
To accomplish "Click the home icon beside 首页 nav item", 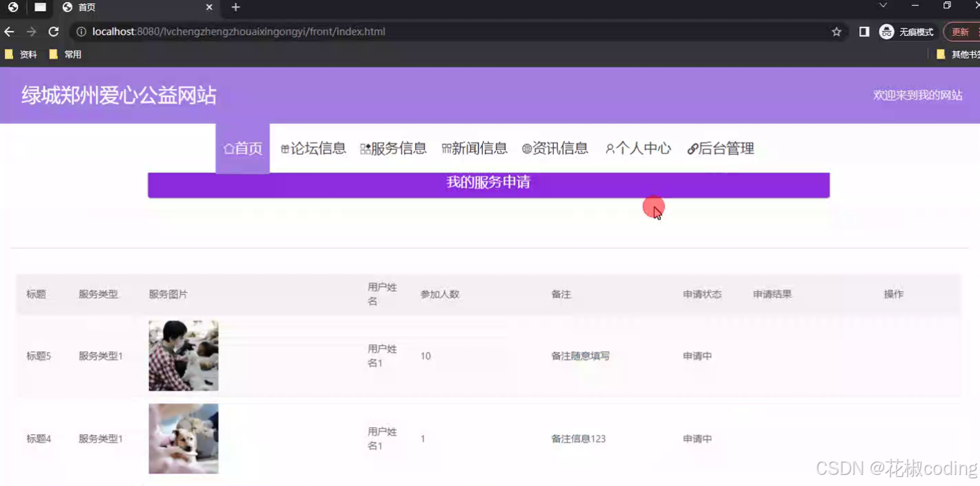I will [229, 148].
